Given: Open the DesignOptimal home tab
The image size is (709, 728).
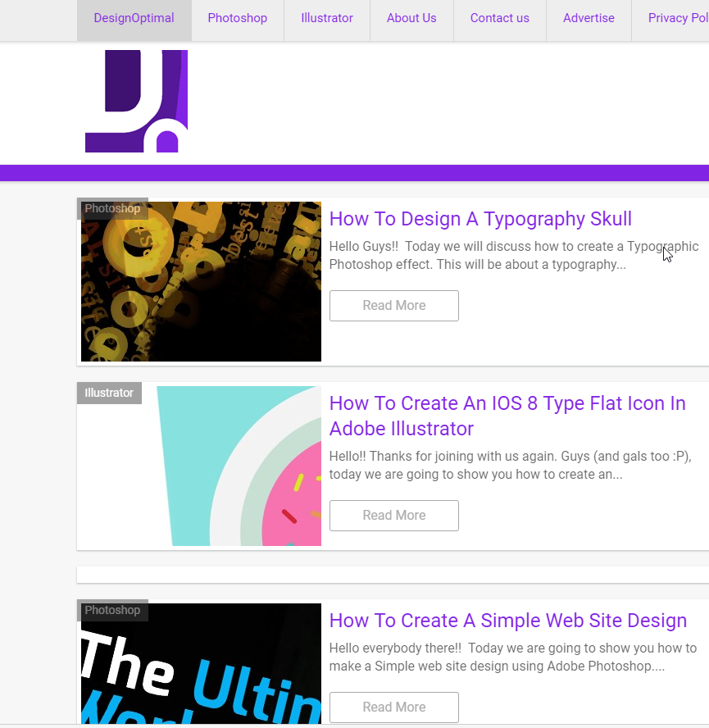Looking at the screenshot, I should click(134, 18).
